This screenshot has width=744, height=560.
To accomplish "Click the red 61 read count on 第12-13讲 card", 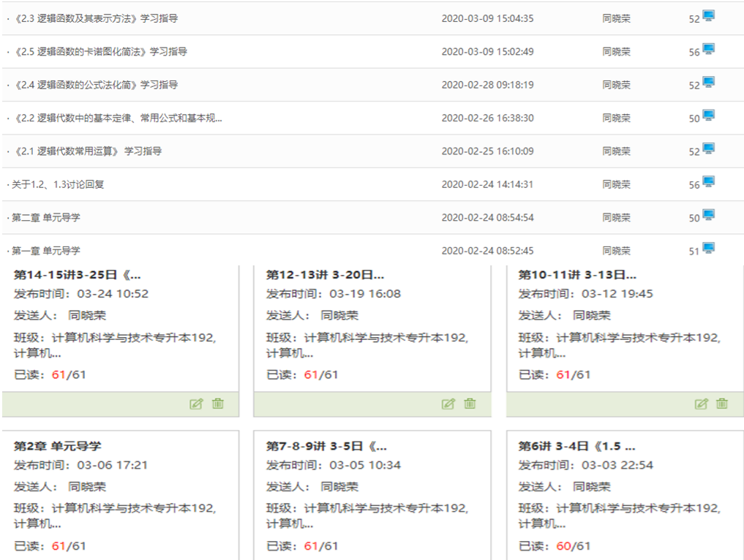I will pyautogui.click(x=311, y=374).
